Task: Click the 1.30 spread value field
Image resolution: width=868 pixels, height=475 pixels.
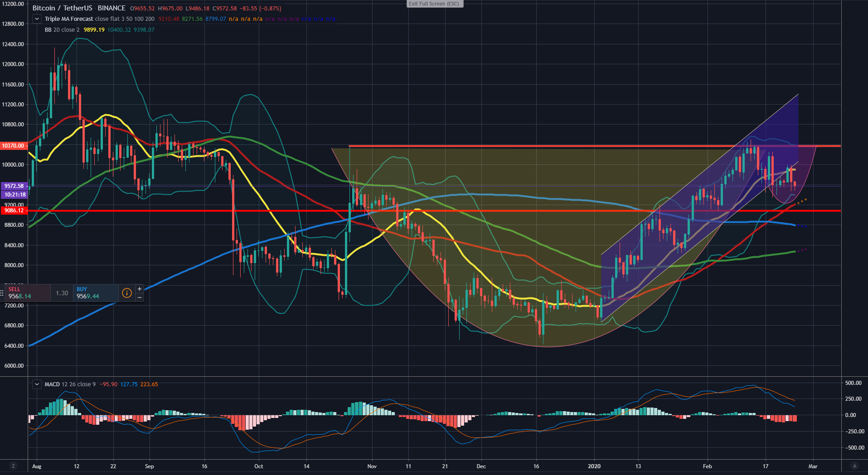Action: (62, 293)
